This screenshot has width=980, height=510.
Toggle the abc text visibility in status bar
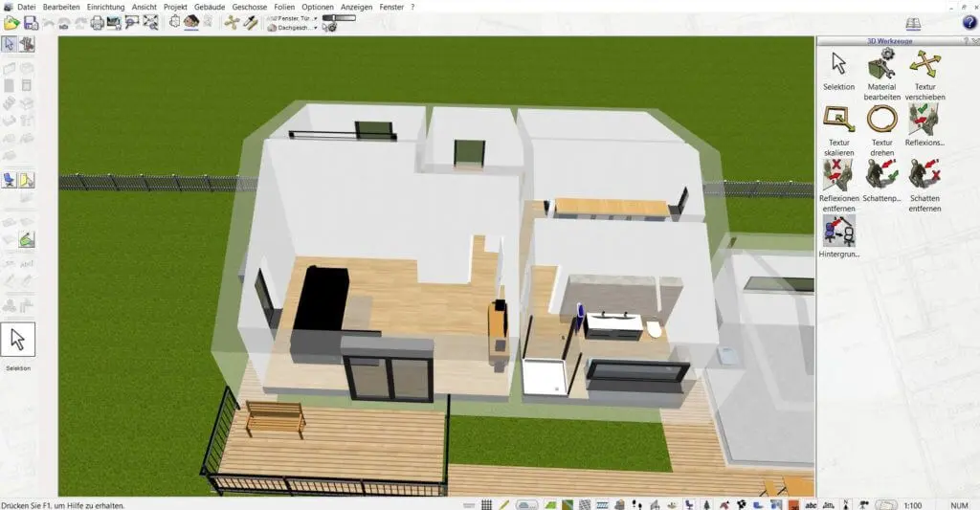point(811,505)
